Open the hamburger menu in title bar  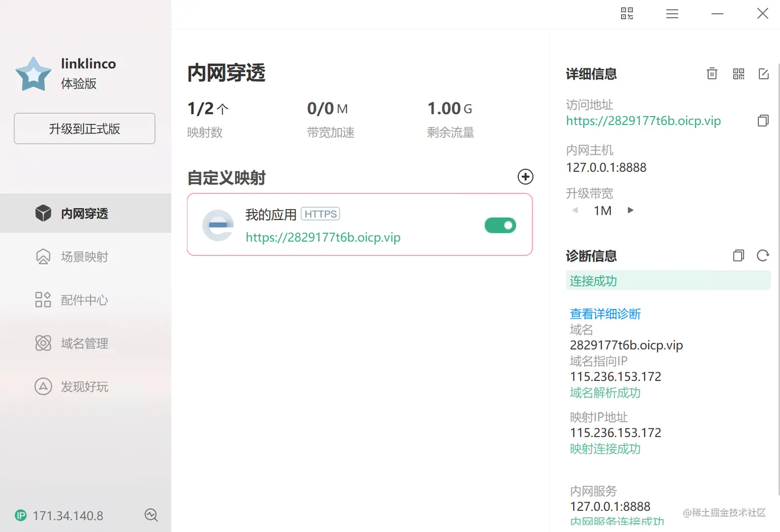tap(672, 14)
